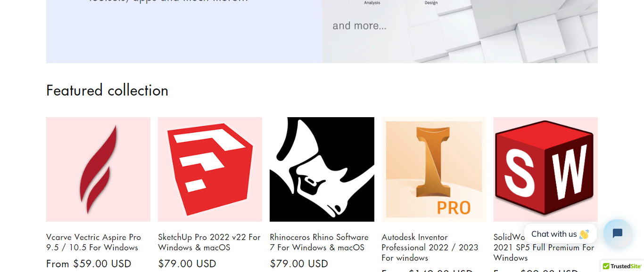Open Vcarve Vectric Aspire Pro 9.5 / 10.5 product link

[x=94, y=242]
